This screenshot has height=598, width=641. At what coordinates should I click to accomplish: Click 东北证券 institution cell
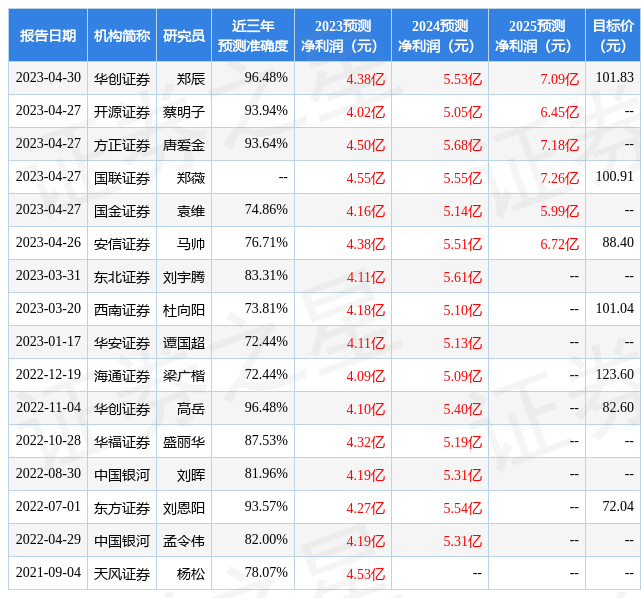(122, 277)
